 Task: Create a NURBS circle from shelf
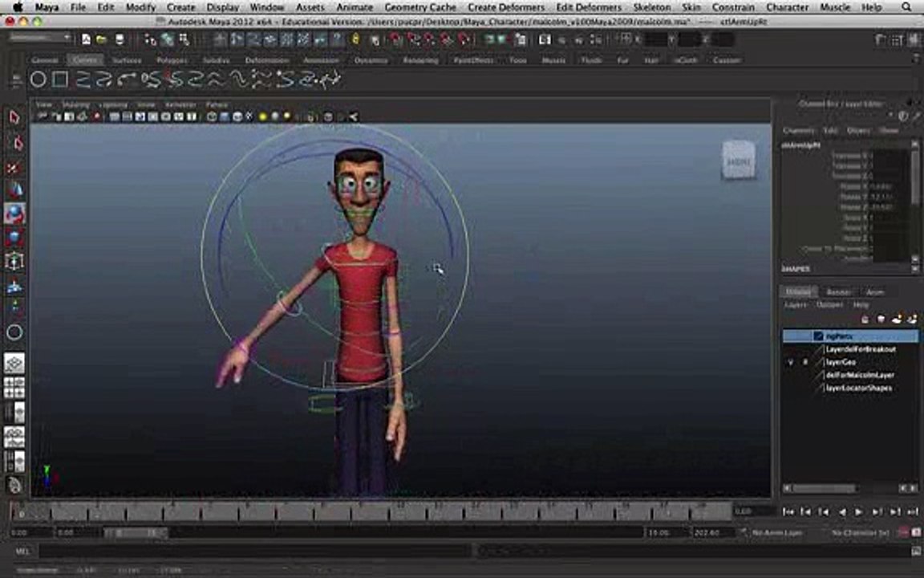pos(38,79)
